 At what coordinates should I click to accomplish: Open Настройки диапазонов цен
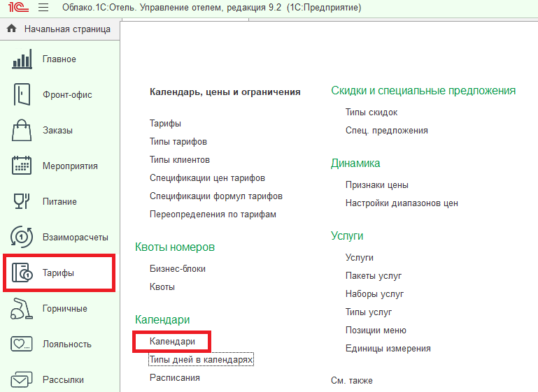point(402,203)
